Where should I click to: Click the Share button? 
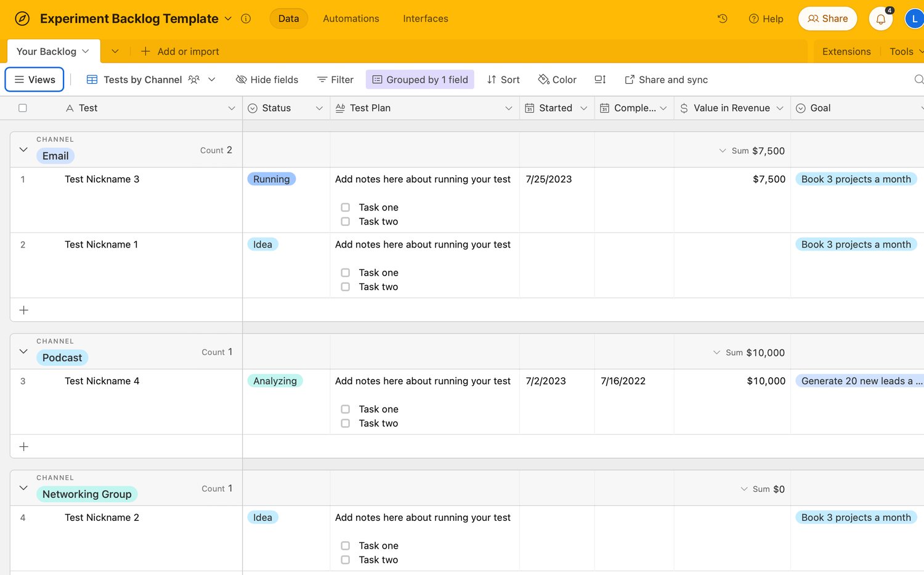click(x=827, y=18)
